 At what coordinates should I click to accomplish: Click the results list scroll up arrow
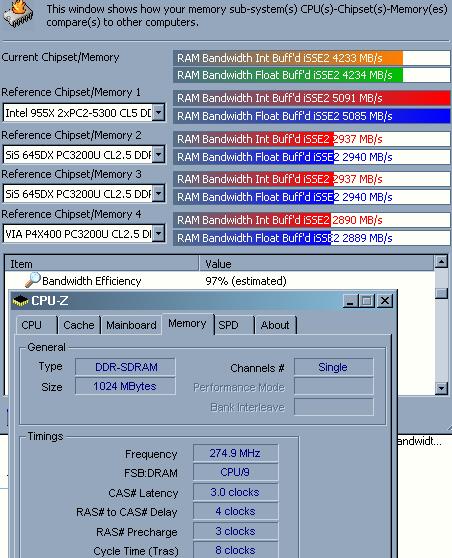click(x=441, y=262)
